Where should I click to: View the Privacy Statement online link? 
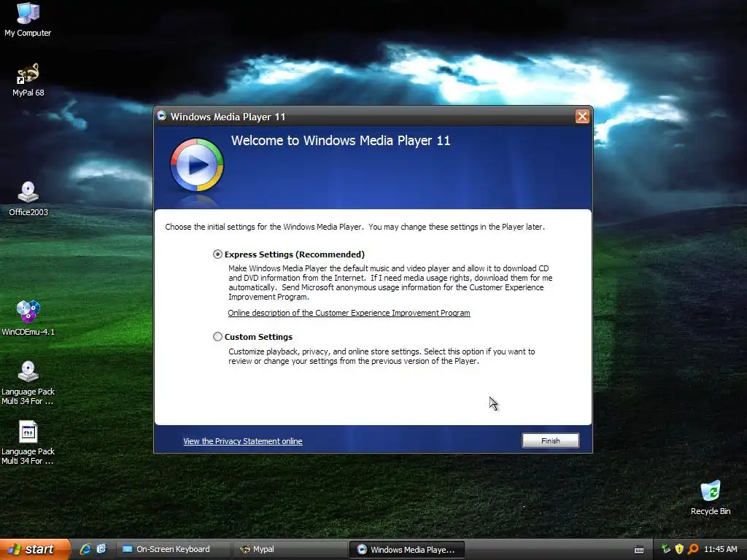[x=242, y=441]
